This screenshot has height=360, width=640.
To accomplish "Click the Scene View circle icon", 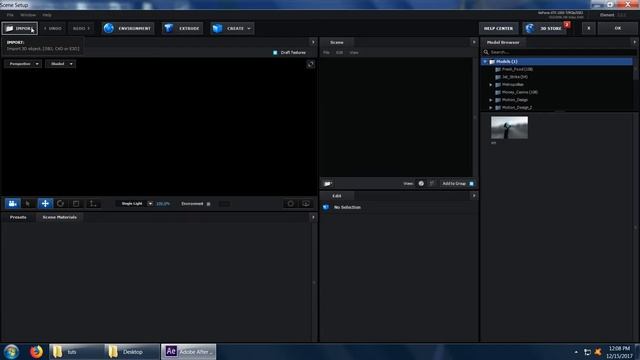I will point(421,184).
